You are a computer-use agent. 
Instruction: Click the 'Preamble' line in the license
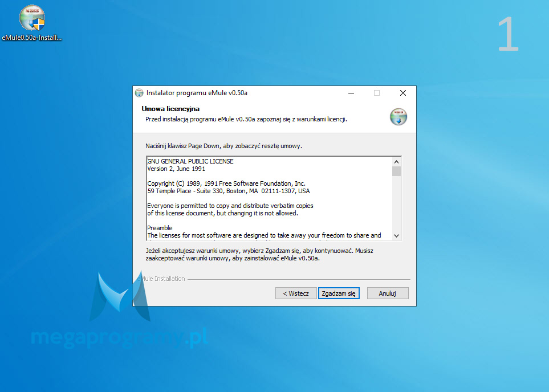point(160,228)
